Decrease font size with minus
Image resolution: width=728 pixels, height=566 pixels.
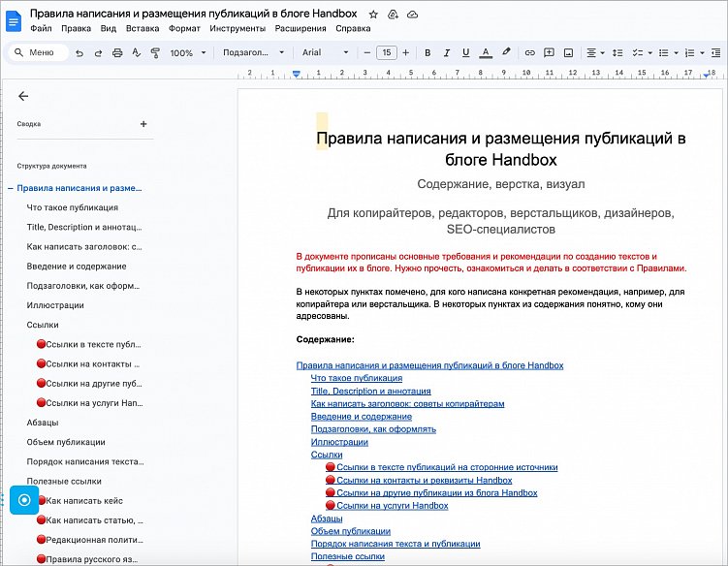(x=367, y=53)
